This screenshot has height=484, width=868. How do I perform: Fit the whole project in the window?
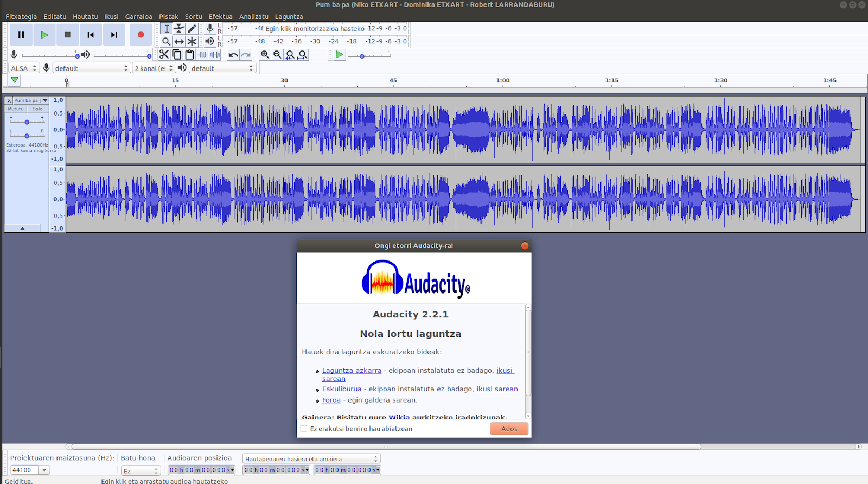(303, 54)
